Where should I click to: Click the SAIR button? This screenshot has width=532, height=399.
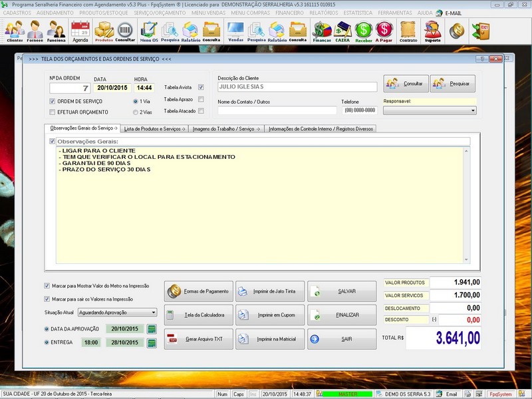click(342, 339)
